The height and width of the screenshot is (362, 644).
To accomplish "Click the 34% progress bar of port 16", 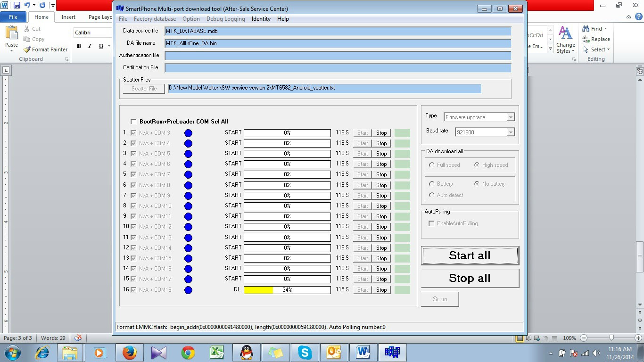I will click(x=287, y=290).
